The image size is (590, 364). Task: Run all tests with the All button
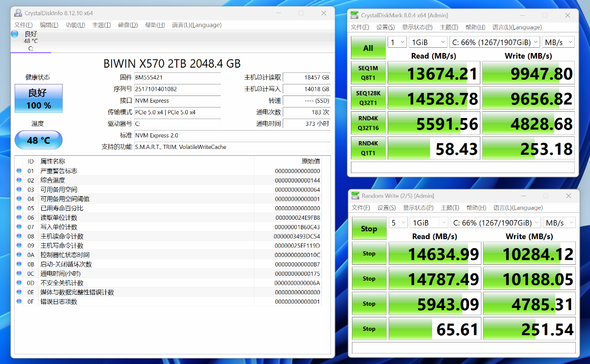[368, 48]
